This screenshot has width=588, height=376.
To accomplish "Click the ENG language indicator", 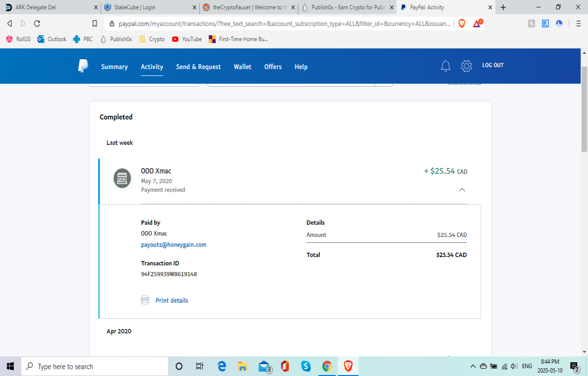I will [527, 366].
